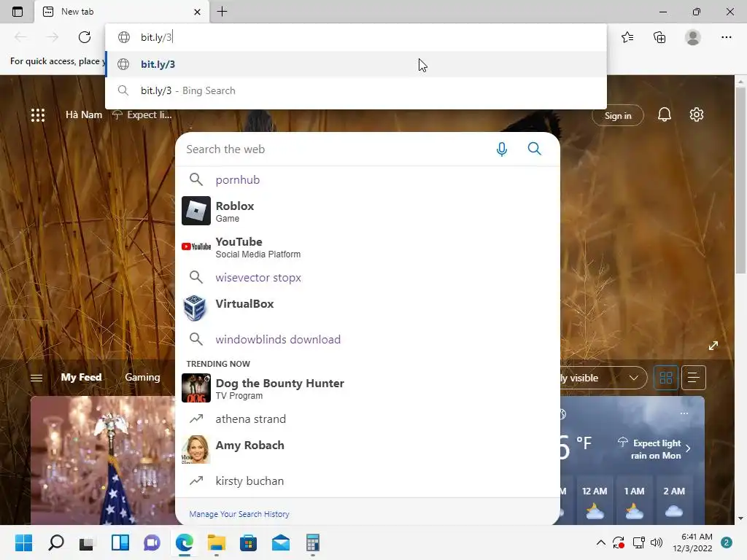This screenshot has height=560, width=747.
Task: Click the page vertical scrollbar thumb
Action: point(740,180)
